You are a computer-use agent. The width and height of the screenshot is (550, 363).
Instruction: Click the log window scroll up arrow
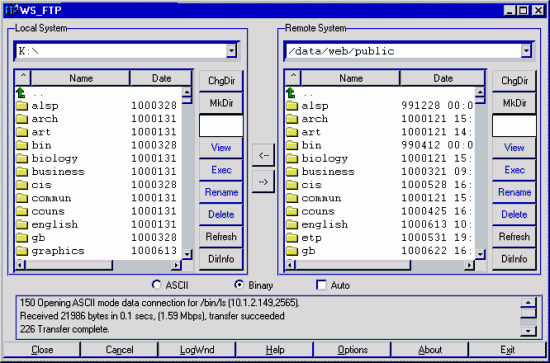click(x=528, y=303)
